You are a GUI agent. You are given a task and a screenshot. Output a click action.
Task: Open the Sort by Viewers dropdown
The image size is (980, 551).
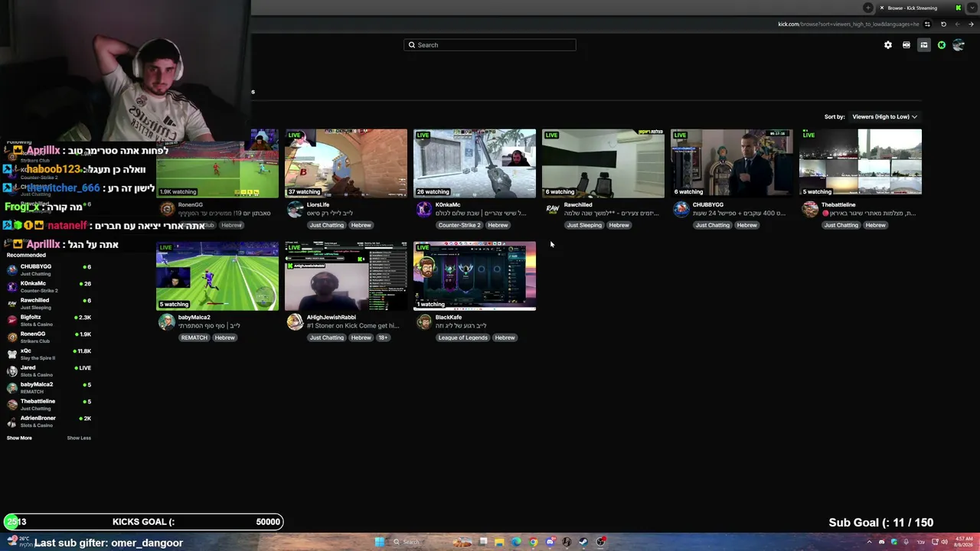884,117
